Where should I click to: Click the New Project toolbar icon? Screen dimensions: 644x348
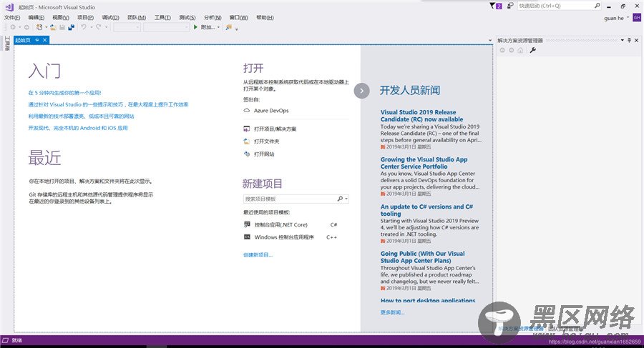[x=39, y=27]
